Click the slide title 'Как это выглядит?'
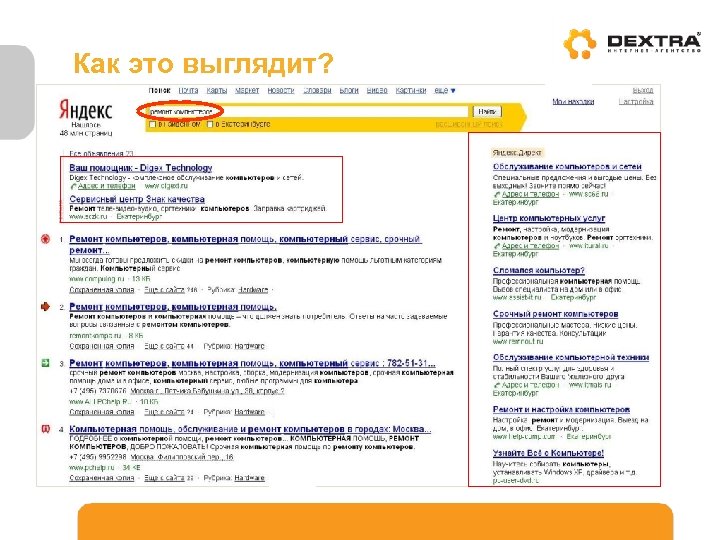The image size is (720, 540). click(x=203, y=63)
